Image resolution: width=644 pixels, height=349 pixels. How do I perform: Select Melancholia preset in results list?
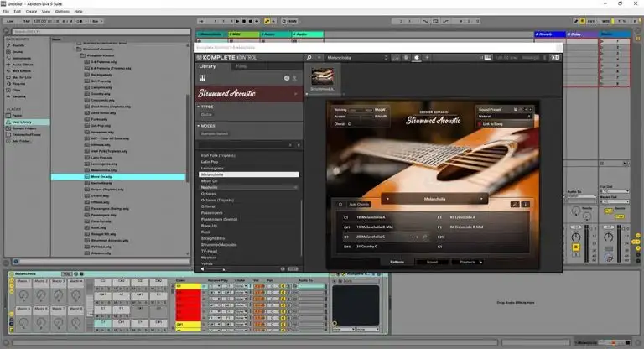click(x=248, y=174)
